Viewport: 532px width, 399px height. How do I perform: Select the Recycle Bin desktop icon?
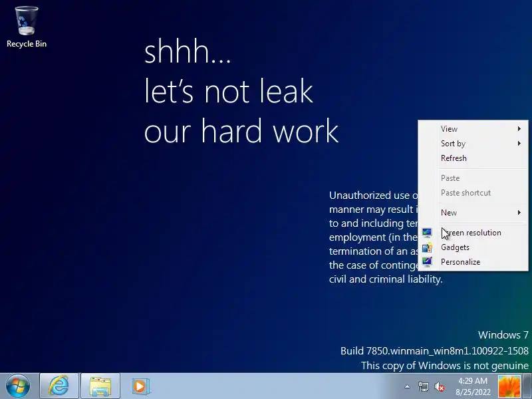27,27
